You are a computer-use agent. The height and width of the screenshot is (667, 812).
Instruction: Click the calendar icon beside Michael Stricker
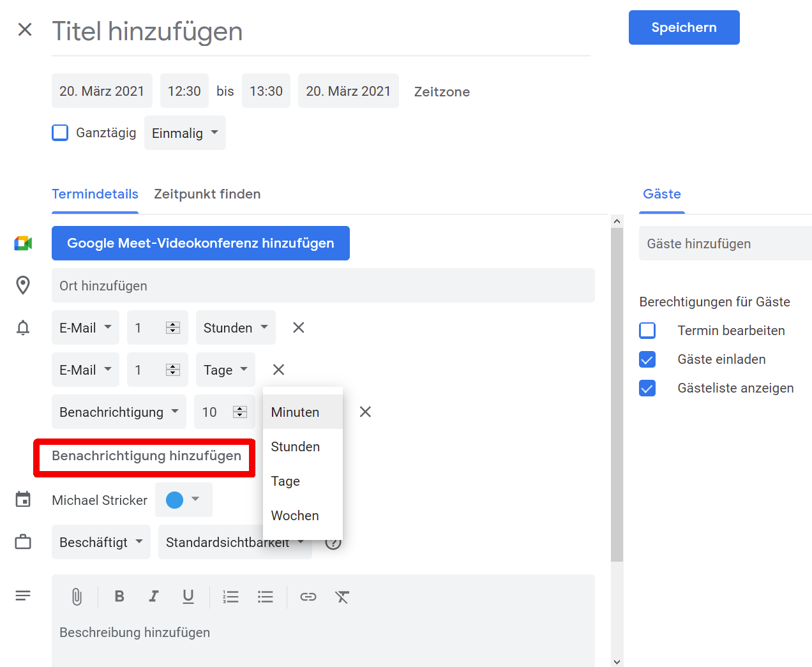(x=23, y=499)
